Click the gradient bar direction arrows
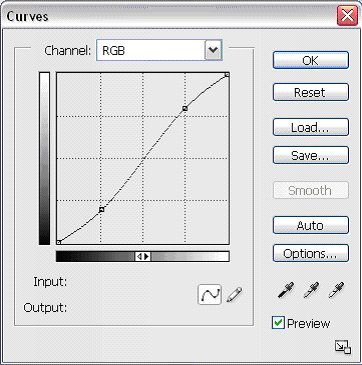This screenshot has height=365, width=362. tap(143, 256)
